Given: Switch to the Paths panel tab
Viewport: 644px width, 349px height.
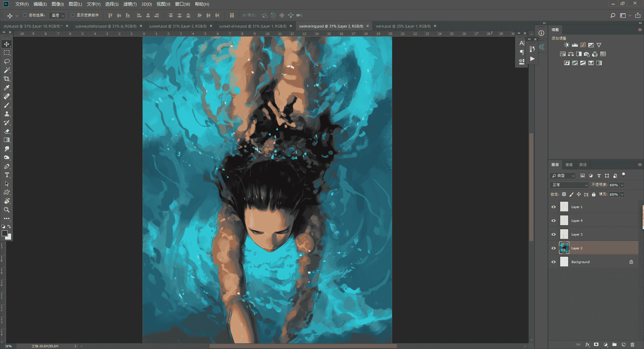Looking at the screenshot, I should [583, 164].
